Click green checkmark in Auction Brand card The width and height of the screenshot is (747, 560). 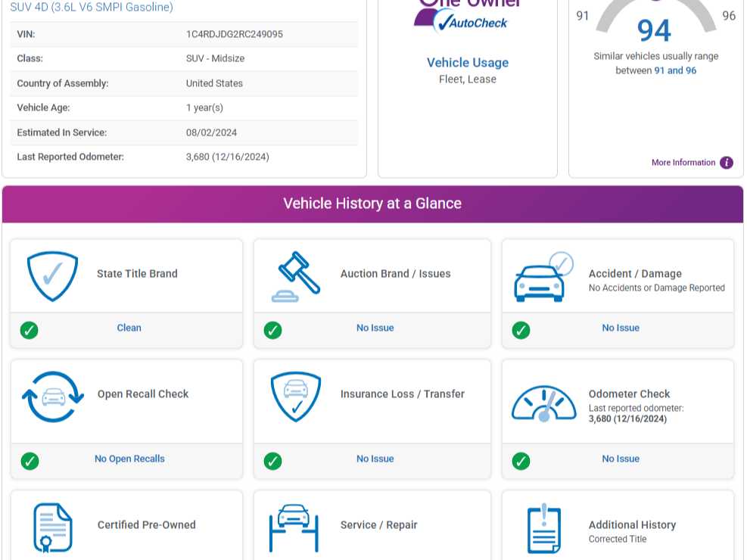tap(273, 330)
